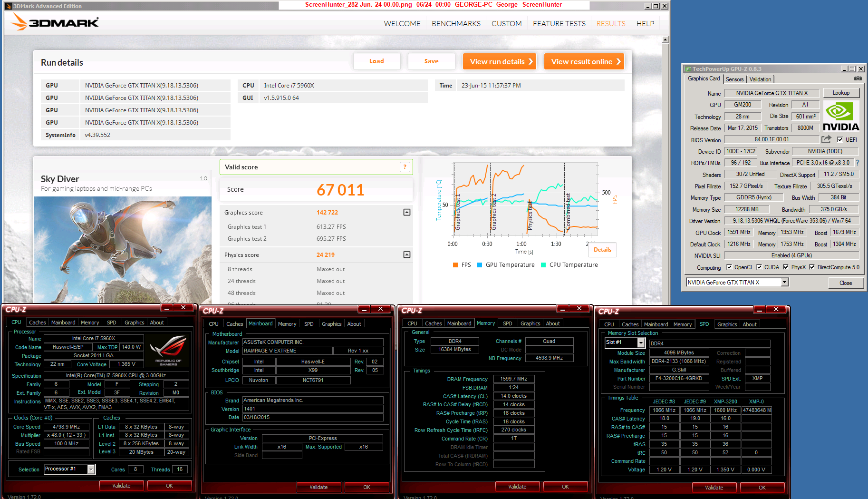Click the Lookup button in GPU-Z
The image size is (868, 499).
(x=840, y=93)
